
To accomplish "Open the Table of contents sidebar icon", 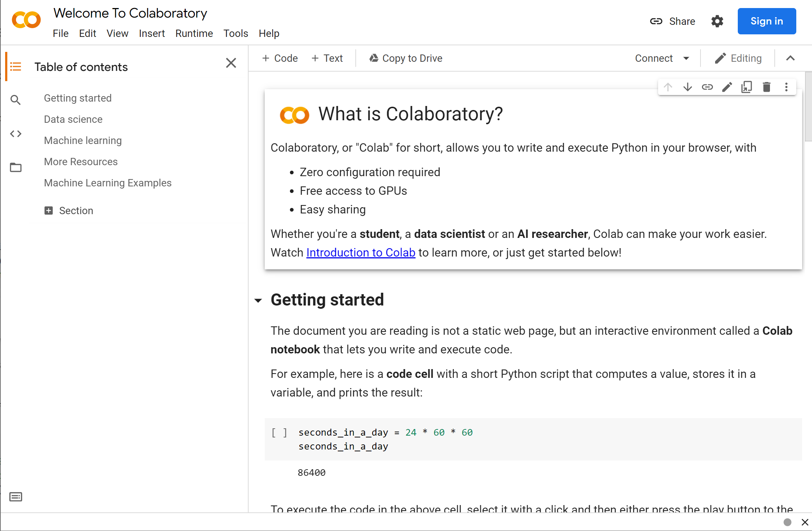I will (16, 67).
